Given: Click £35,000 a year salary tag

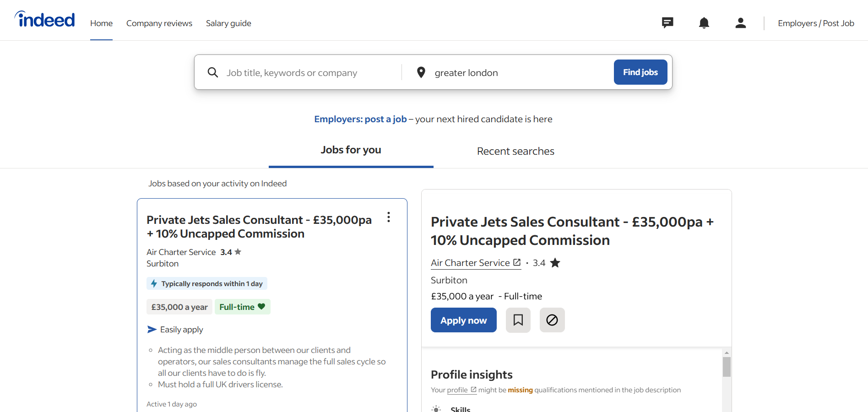Looking at the screenshot, I should pos(179,307).
